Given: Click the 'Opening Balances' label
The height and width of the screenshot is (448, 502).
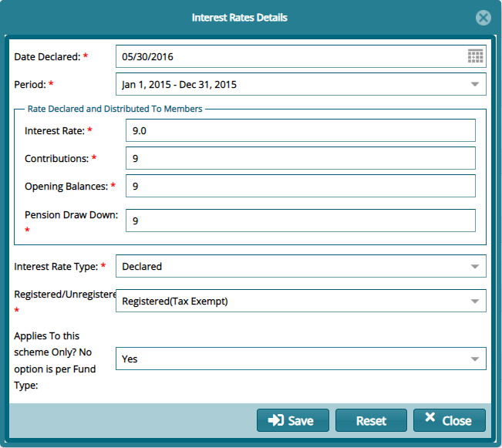Looking at the screenshot, I should [x=66, y=187].
